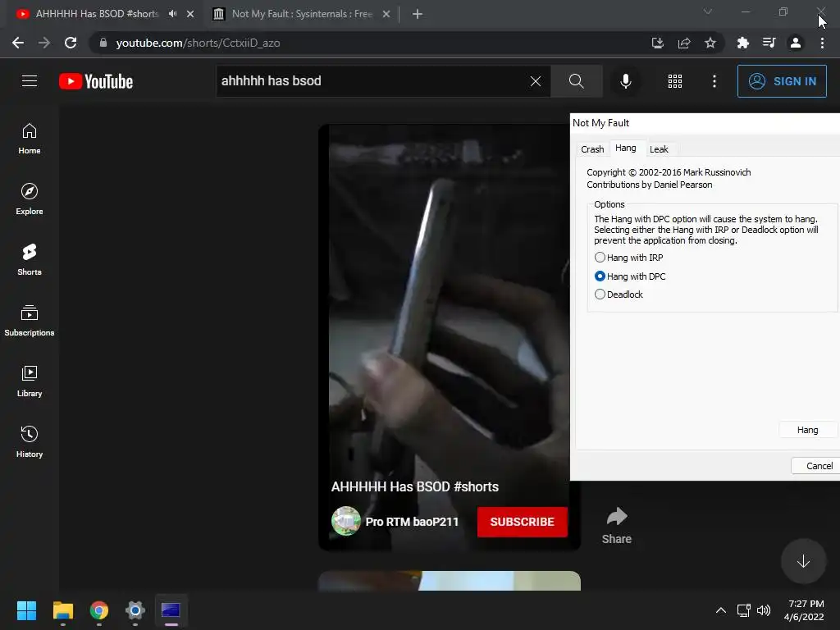
Task: Click the next short thumbnail below
Action: pyautogui.click(x=450, y=582)
